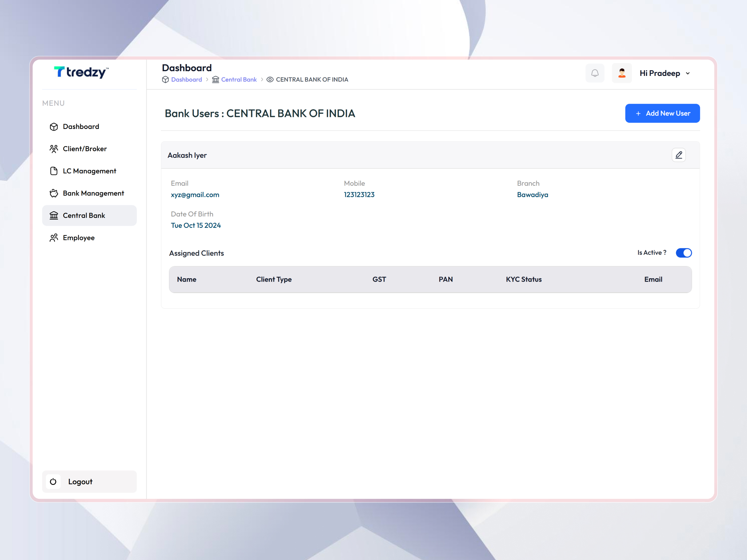Select Central Bank in the sidebar menu
The image size is (747, 560).
click(x=84, y=215)
